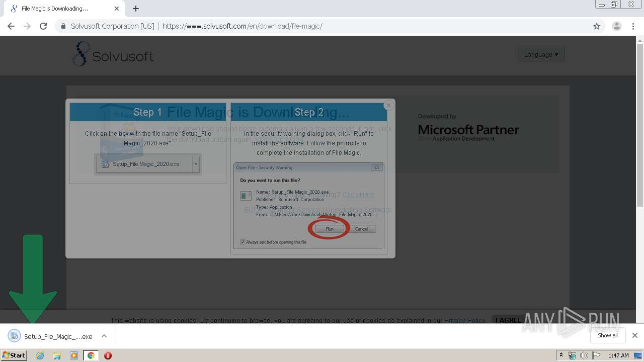
Task: Open the network tray icon
Action: click(572, 355)
